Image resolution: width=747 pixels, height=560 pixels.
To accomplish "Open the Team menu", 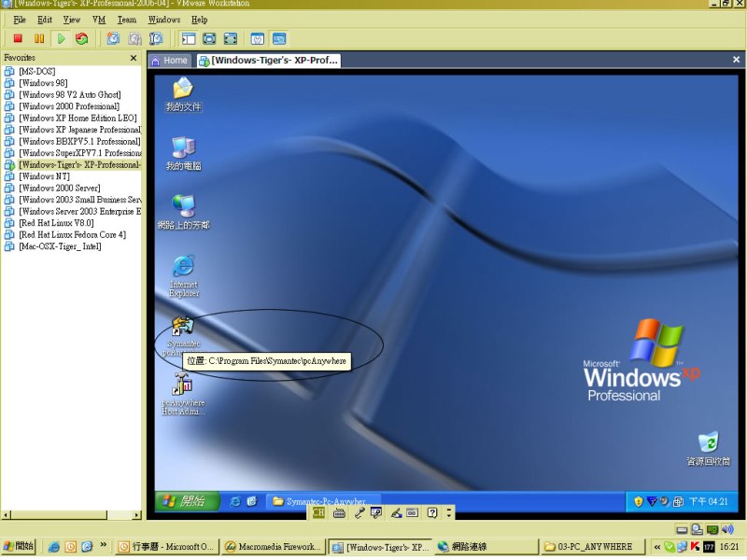I will 127,20.
